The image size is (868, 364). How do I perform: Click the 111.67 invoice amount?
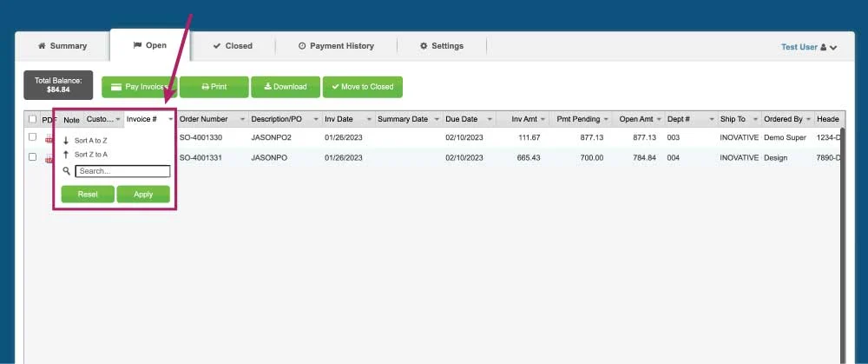point(529,137)
